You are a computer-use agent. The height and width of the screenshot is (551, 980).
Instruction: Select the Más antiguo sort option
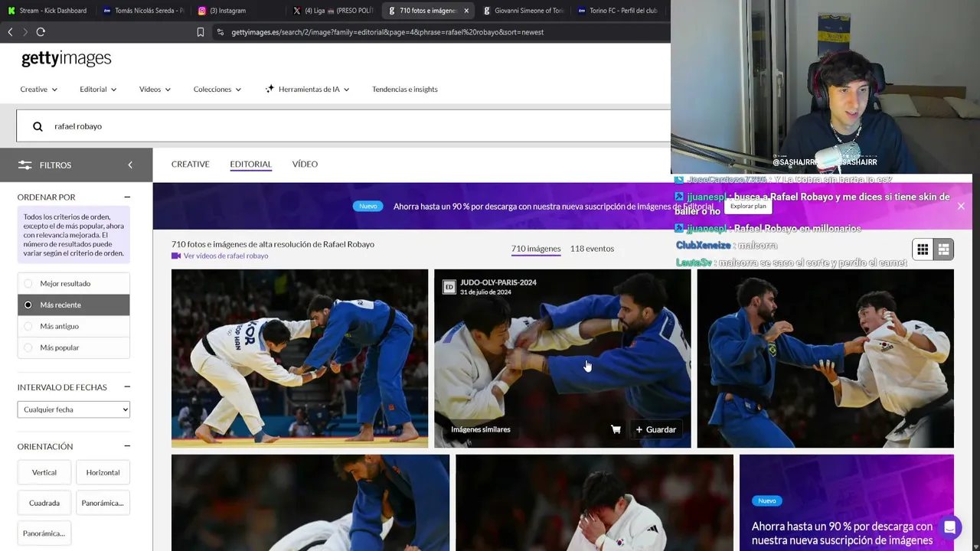click(x=73, y=326)
